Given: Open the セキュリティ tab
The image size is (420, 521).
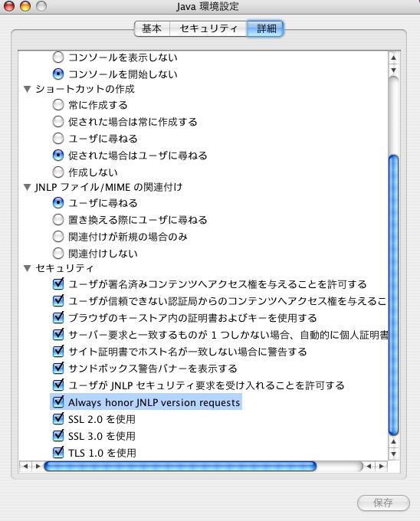Looking at the screenshot, I should pyautogui.click(x=208, y=28).
